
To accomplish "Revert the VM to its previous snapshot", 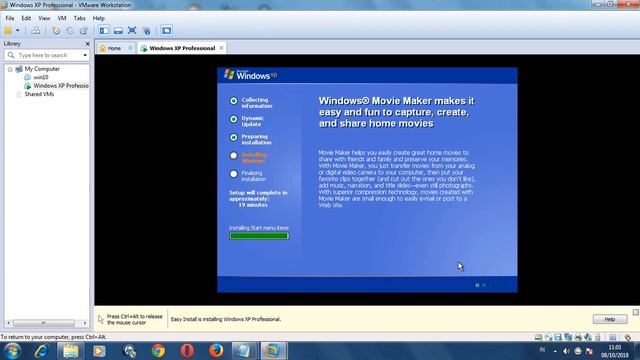I will click(70, 31).
